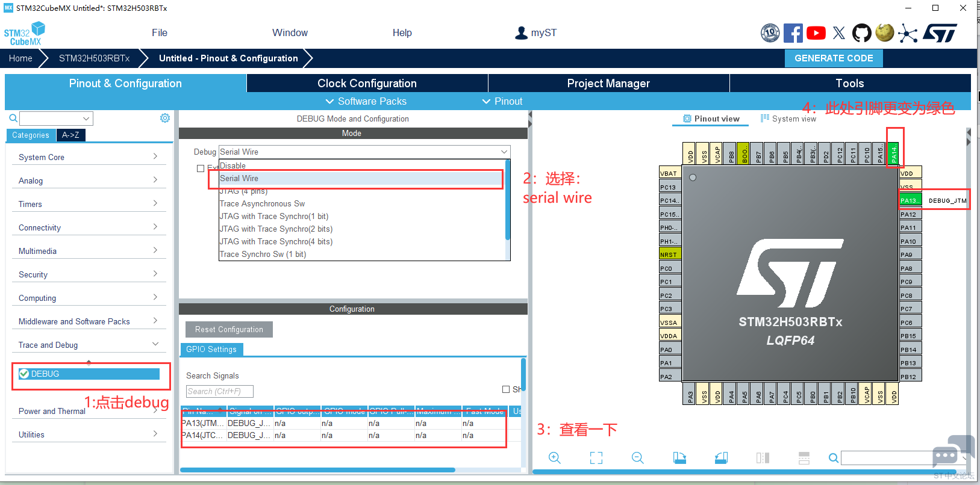Click the Search Signals input field
Image resolution: width=980 pixels, height=485 pixels.
(x=219, y=391)
